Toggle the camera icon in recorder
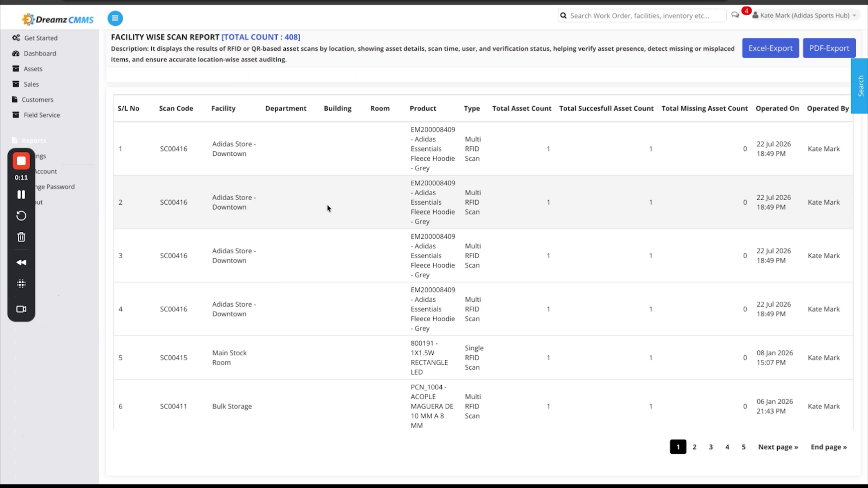This screenshot has width=868, height=488. [21, 309]
